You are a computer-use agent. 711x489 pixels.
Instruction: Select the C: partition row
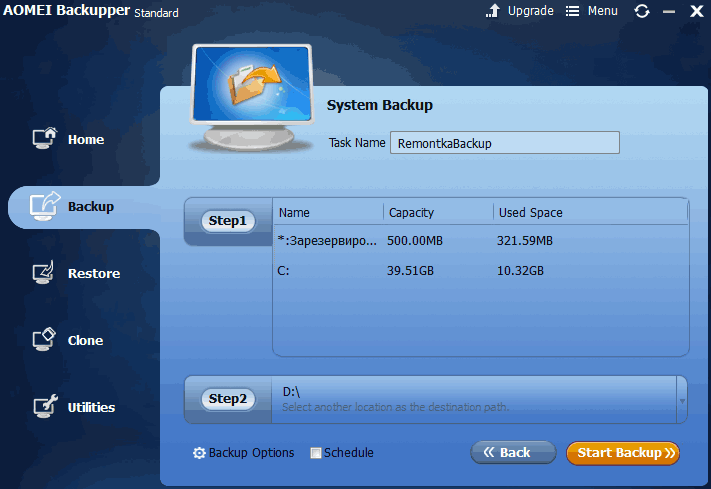pos(481,270)
